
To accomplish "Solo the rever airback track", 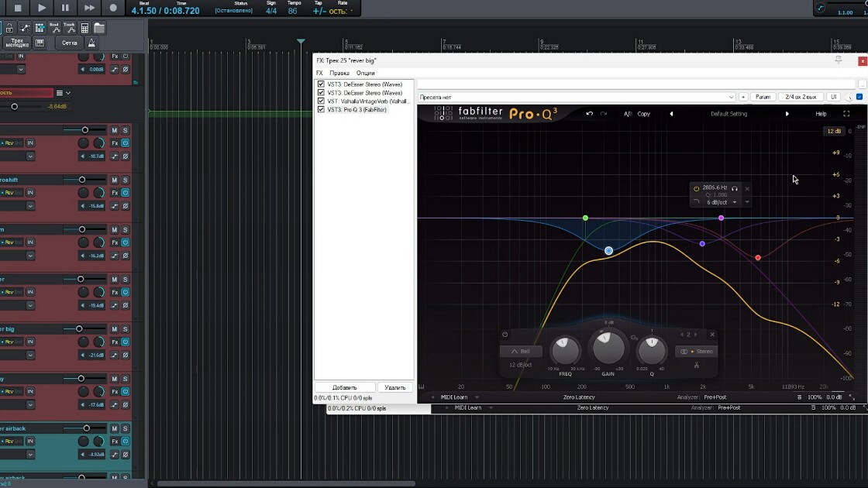I will coord(126,429).
